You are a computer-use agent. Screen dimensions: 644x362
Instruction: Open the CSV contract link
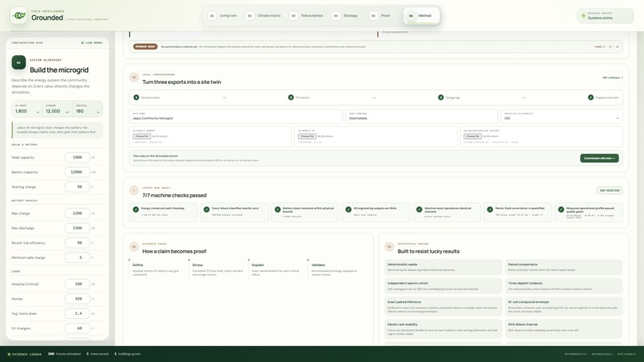click(612, 78)
